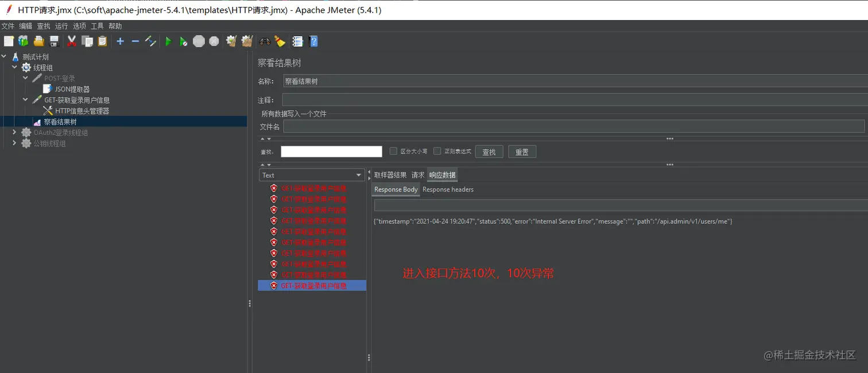
Task: Copy selected element using the copy icon
Action: point(86,41)
